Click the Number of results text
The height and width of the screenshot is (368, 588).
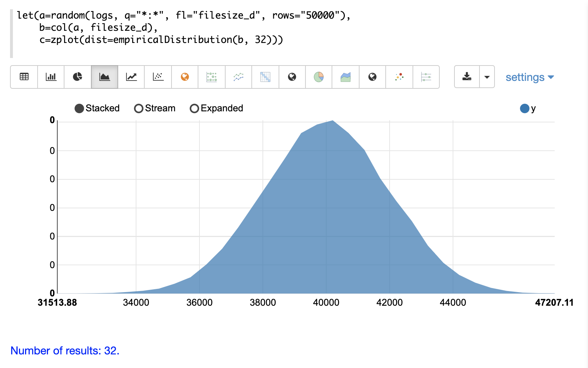pyautogui.click(x=65, y=350)
